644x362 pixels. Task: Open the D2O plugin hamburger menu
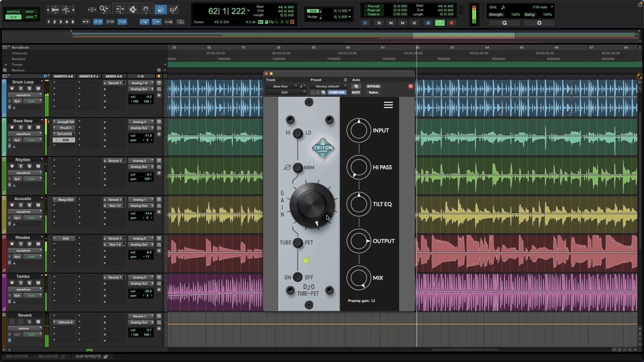(x=388, y=105)
